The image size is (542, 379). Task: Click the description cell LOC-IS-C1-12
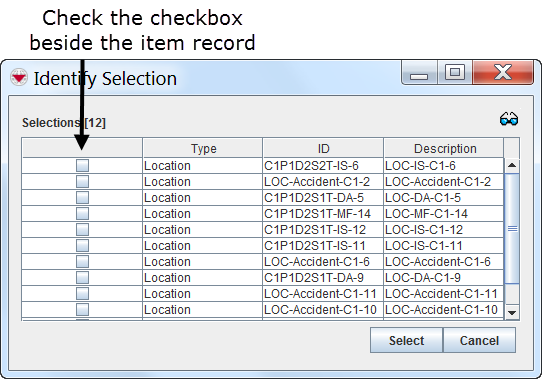(444, 230)
